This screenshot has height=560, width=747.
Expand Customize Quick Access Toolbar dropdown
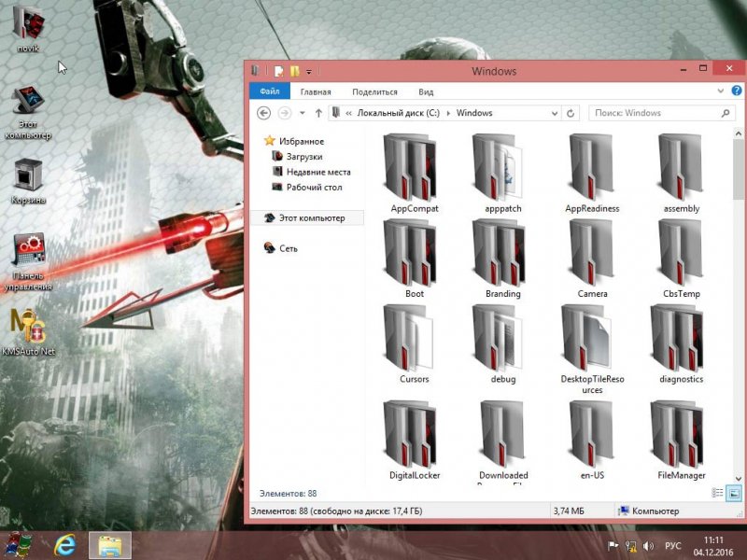click(x=309, y=72)
